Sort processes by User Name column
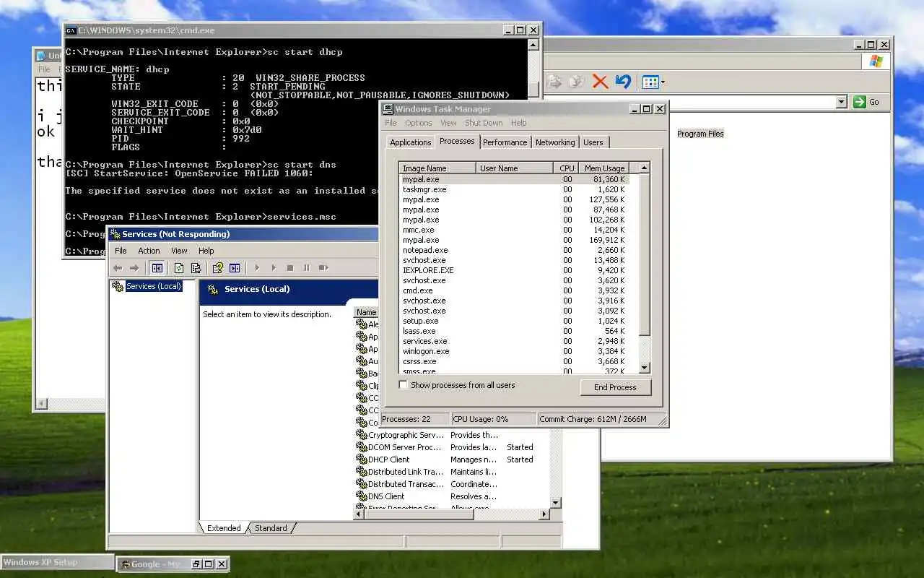This screenshot has width=924, height=578. tap(515, 168)
